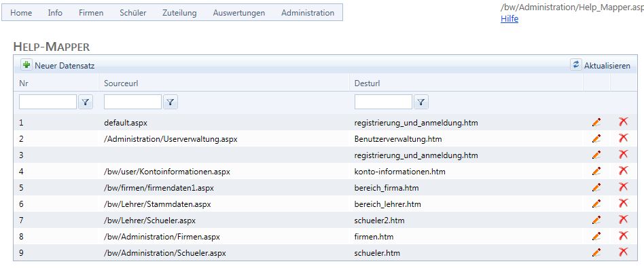
Task: Edit the Administration/Schueler.aspx row
Action: [x=596, y=253]
